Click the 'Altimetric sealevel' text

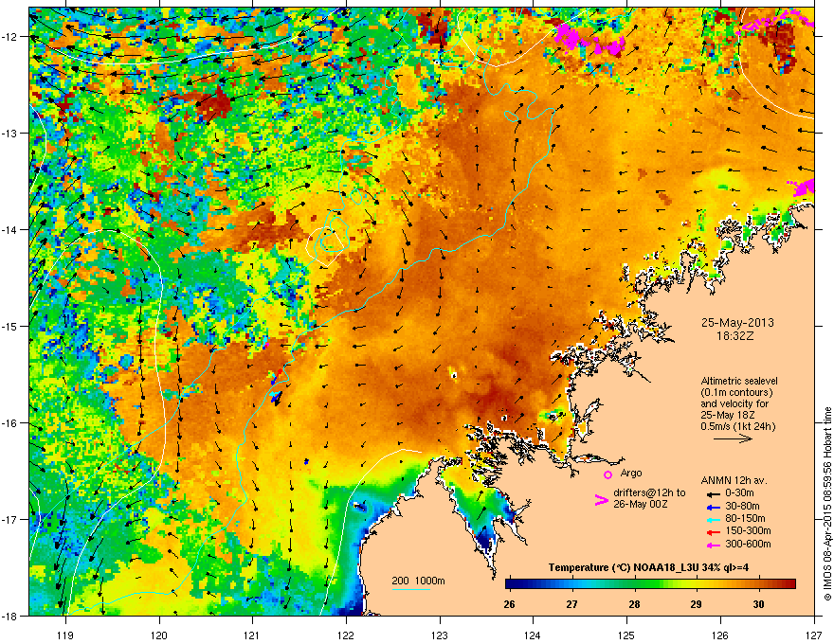739,382
